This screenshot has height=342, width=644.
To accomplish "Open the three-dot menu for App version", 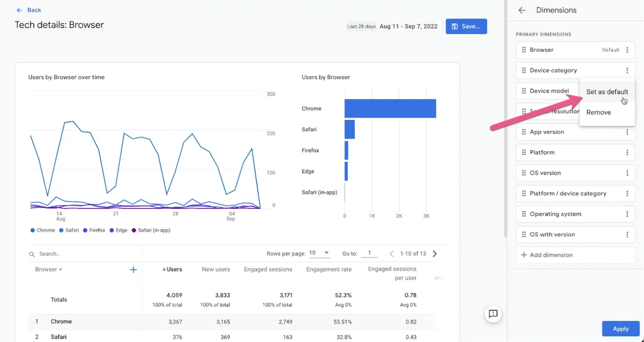I will [x=627, y=132].
